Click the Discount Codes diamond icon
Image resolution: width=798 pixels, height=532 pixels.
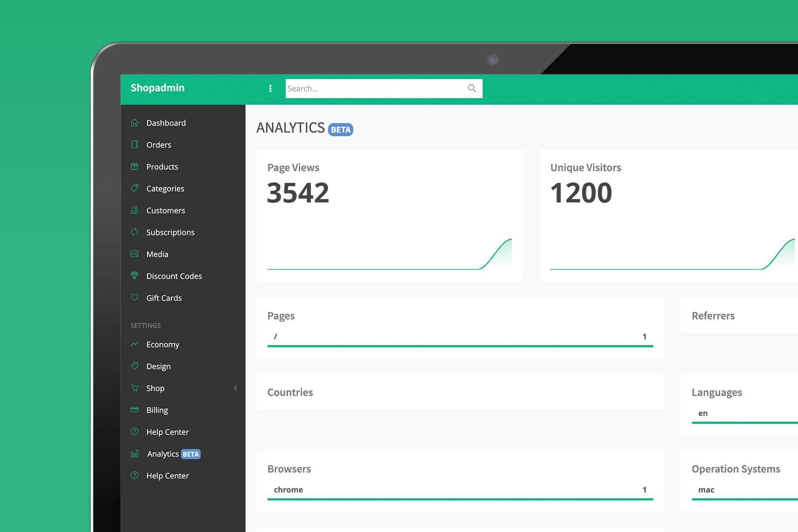pyautogui.click(x=134, y=276)
